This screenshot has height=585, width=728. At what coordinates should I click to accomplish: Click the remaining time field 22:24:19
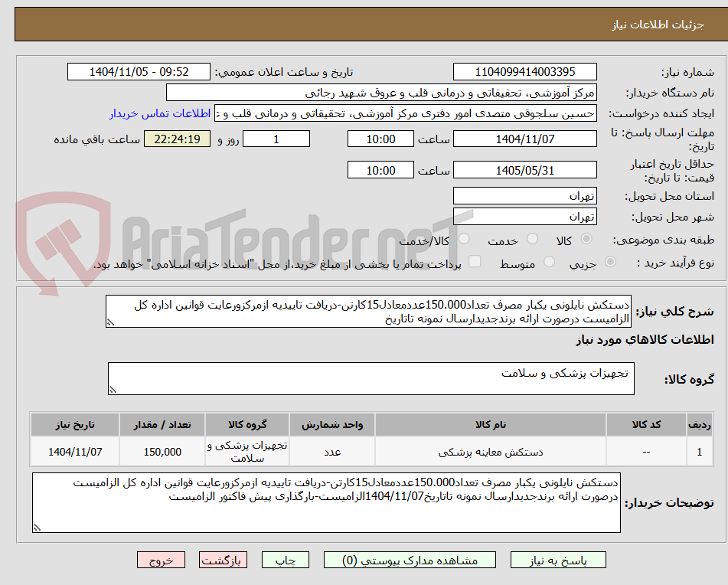point(178,139)
